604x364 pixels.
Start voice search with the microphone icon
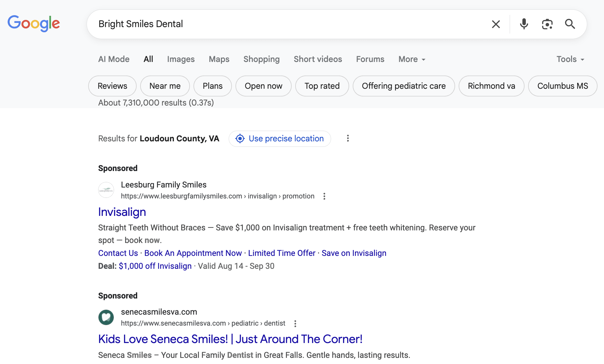[x=524, y=24]
